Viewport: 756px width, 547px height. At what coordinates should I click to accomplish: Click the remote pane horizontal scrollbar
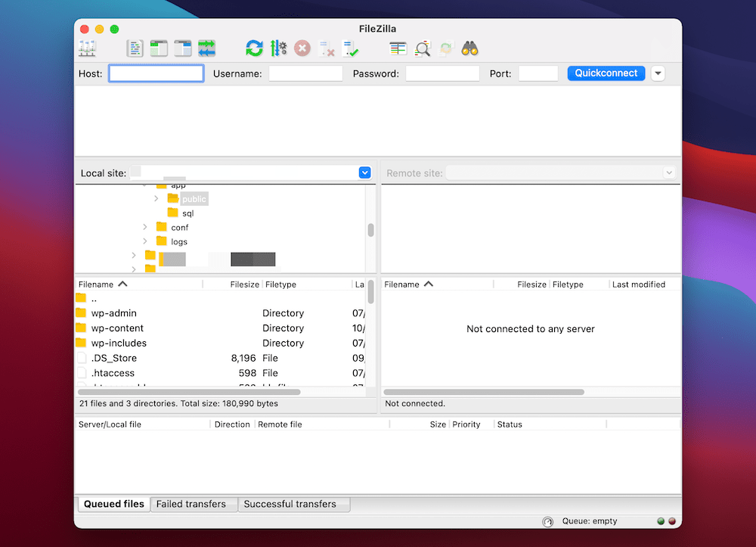(484, 392)
